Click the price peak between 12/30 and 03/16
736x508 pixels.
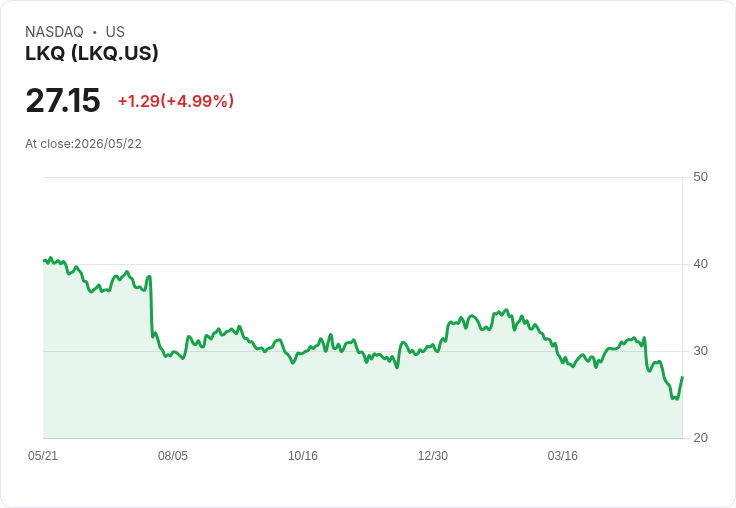pos(506,310)
